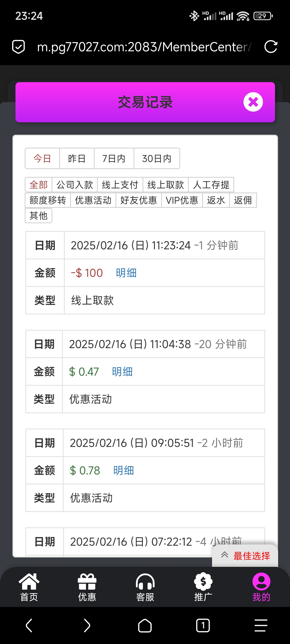Filter transactions by 返水
Viewport: 290px width, 644px height.
tap(216, 200)
